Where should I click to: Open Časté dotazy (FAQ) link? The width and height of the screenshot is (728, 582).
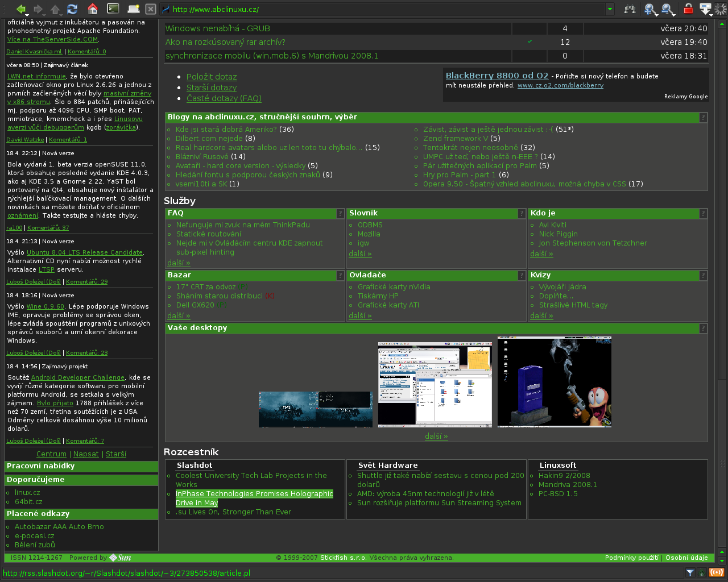click(224, 98)
